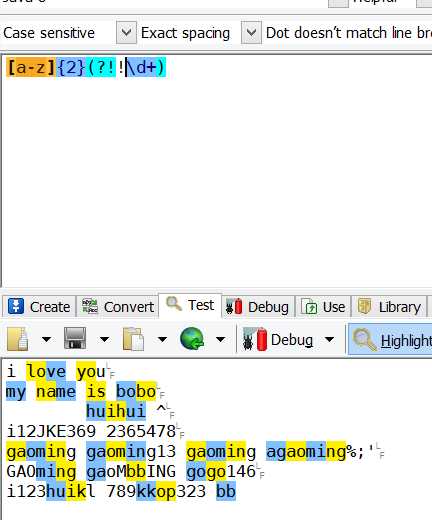
Task: Click the word 'huihui' in test text
Action: pos(116,411)
